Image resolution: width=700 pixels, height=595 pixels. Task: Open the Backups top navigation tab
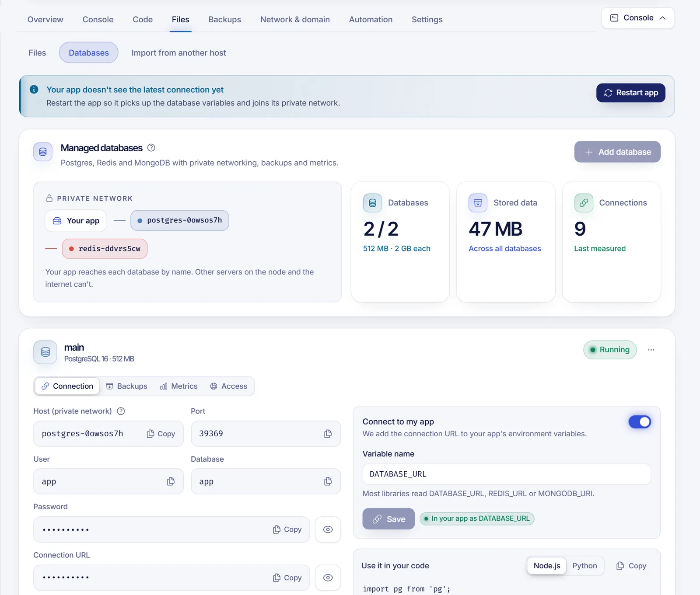[224, 19]
